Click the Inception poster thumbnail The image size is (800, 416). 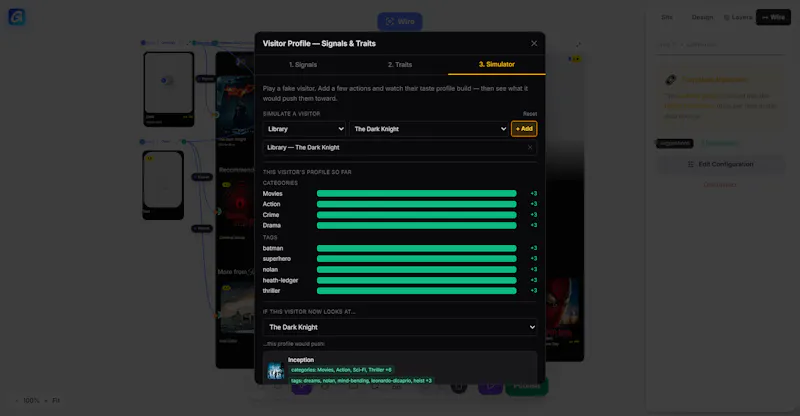pyautogui.click(x=276, y=371)
